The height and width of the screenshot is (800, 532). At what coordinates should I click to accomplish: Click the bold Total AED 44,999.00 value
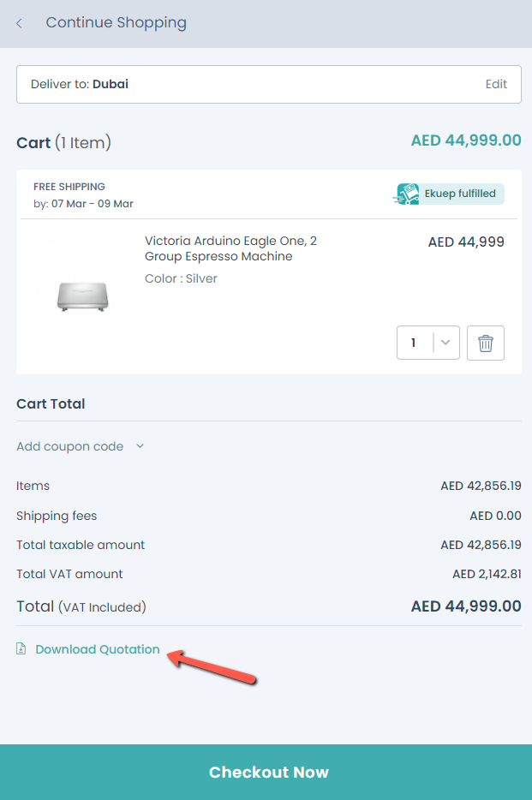(x=466, y=606)
